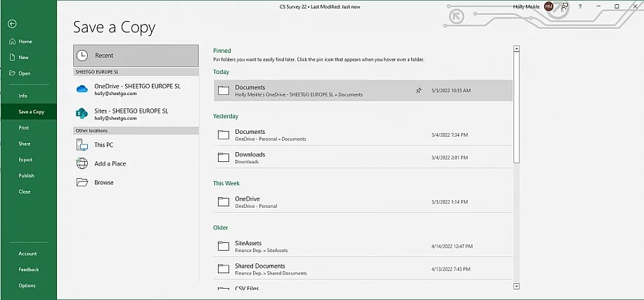644x300 pixels.
Task: Open the Shared Documents folder
Action: point(363,269)
